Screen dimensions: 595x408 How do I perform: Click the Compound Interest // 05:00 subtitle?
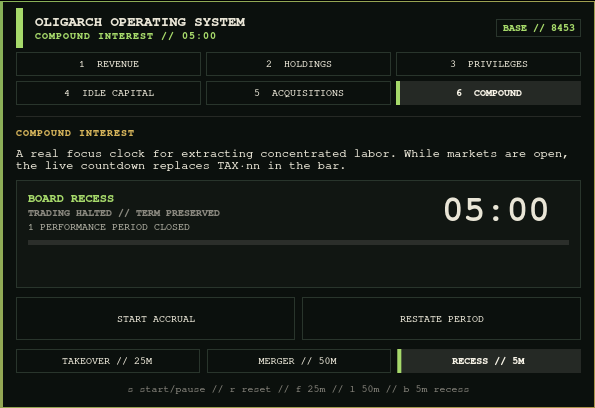pyautogui.click(x=125, y=36)
